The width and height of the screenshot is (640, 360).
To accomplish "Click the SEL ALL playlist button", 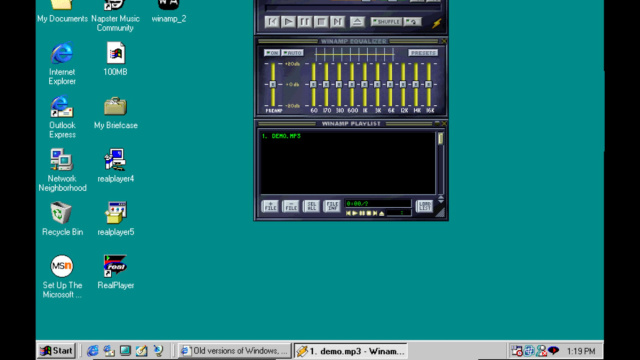I will click(x=311, y=206).
